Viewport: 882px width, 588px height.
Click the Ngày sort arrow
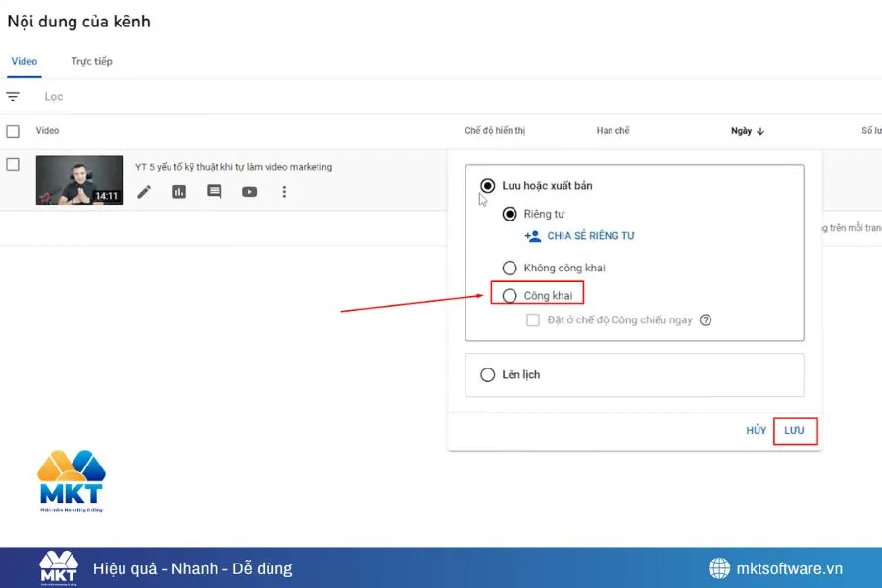(762, 131)
